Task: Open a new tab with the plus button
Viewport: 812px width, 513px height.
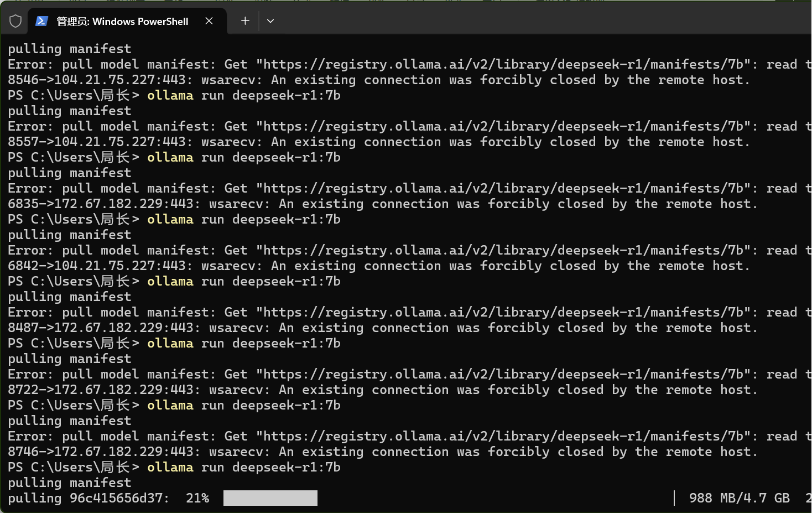Action: [x=244, y=21]
